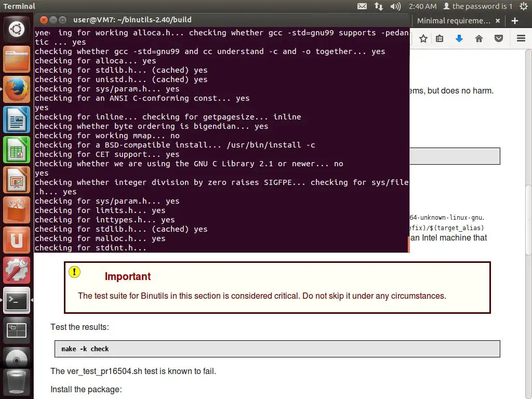Open Firefox downloads arrow icon

pos(459,38)
